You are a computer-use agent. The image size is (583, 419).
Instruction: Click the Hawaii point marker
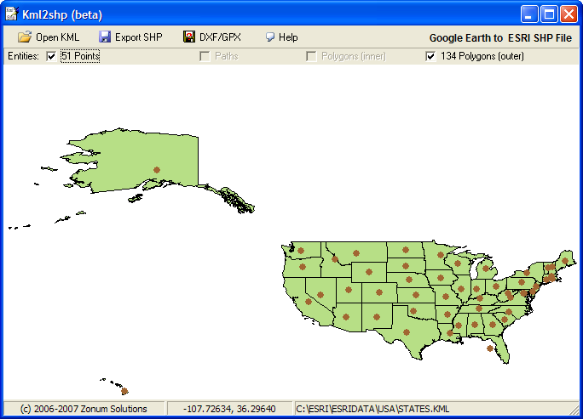pos(125,391)
